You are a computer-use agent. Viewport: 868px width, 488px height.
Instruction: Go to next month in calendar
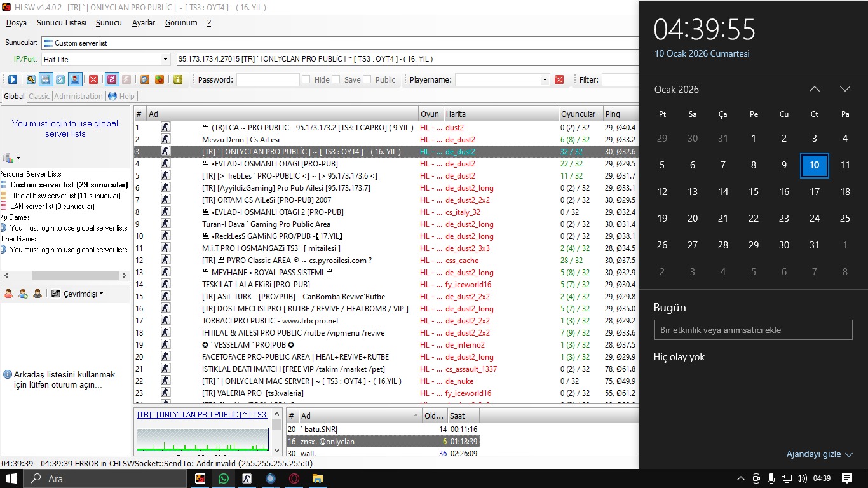point(845,89)
